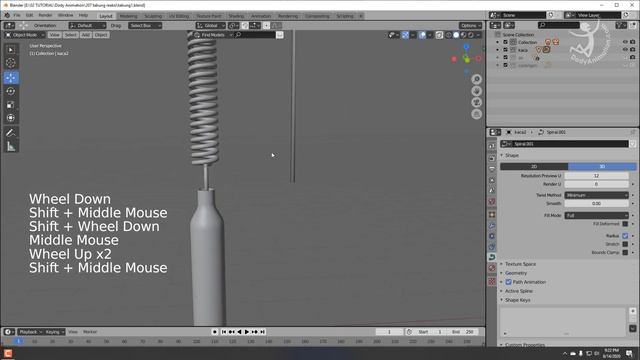The width and height of the screenshot is (640, 360).
Task: Click the Blender logo menu icon
Action: 7,16
